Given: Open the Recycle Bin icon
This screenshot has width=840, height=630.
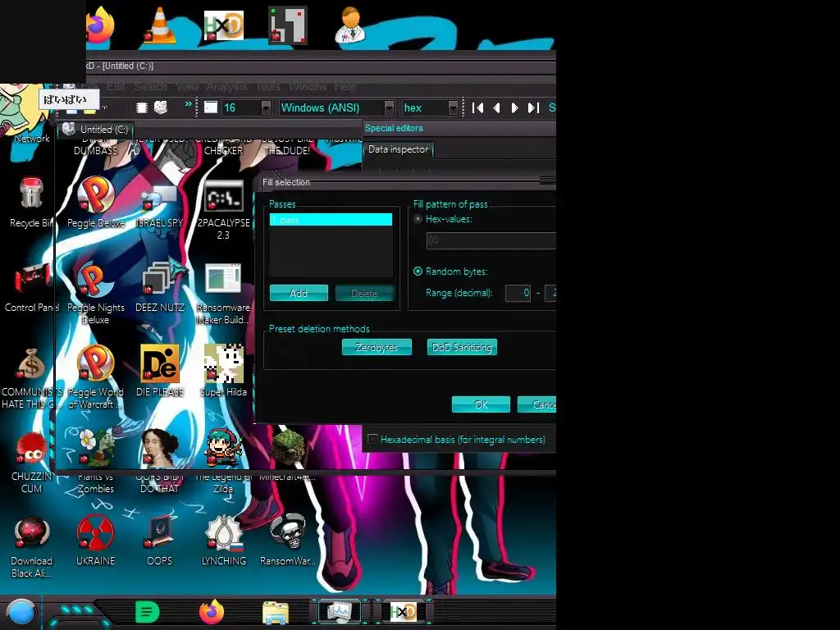Looking at the screenshot, I should click(x=31, y=203).
